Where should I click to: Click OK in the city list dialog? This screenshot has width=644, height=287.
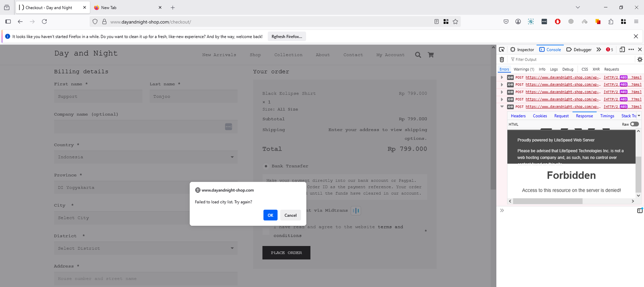[x=271, y=215]
